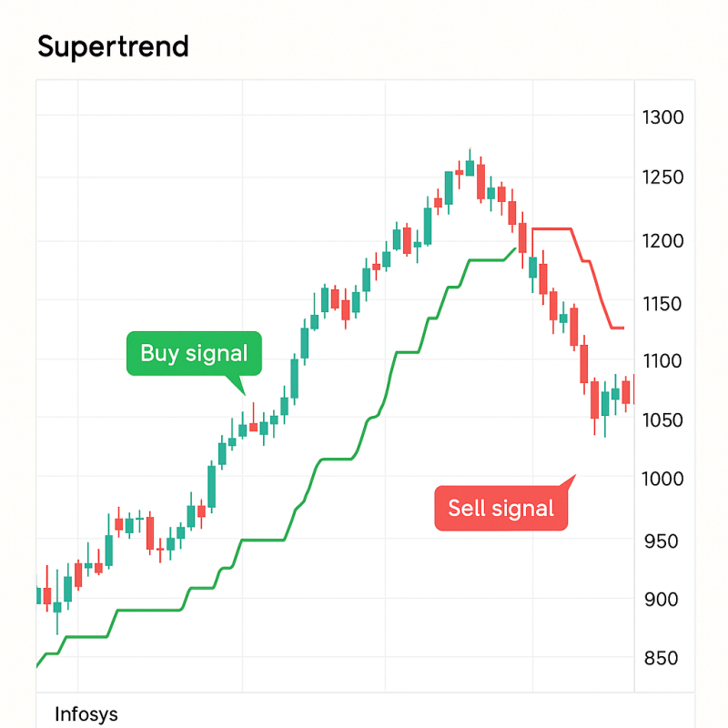Image resolution: width=728 pixels, height=728 pixels.
Task: Select the 1100 price axis label
Action: click(x=662, y=360)
